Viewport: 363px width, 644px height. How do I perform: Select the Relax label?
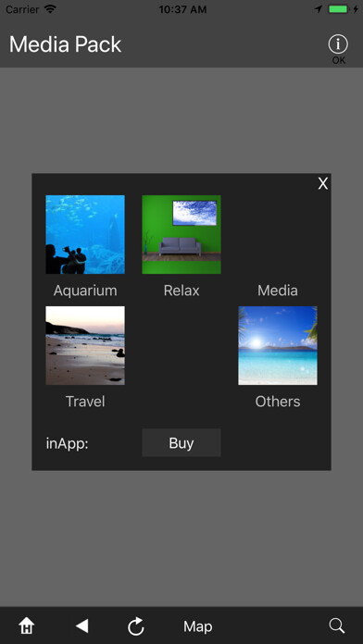pos(181,291)
